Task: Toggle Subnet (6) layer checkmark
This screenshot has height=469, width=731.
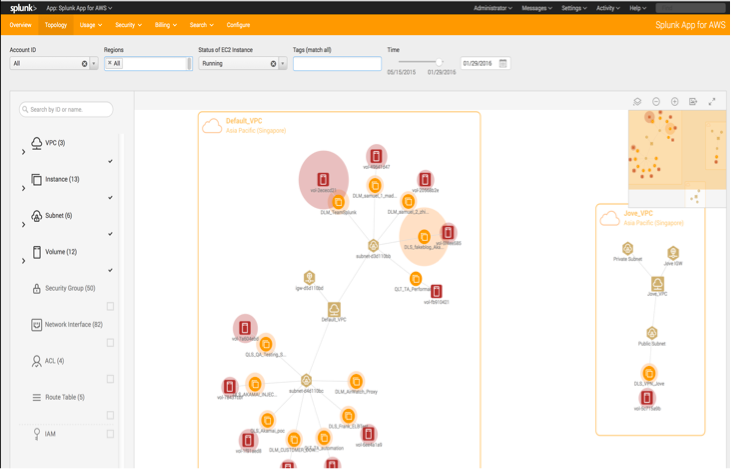Action: [110, 234]
